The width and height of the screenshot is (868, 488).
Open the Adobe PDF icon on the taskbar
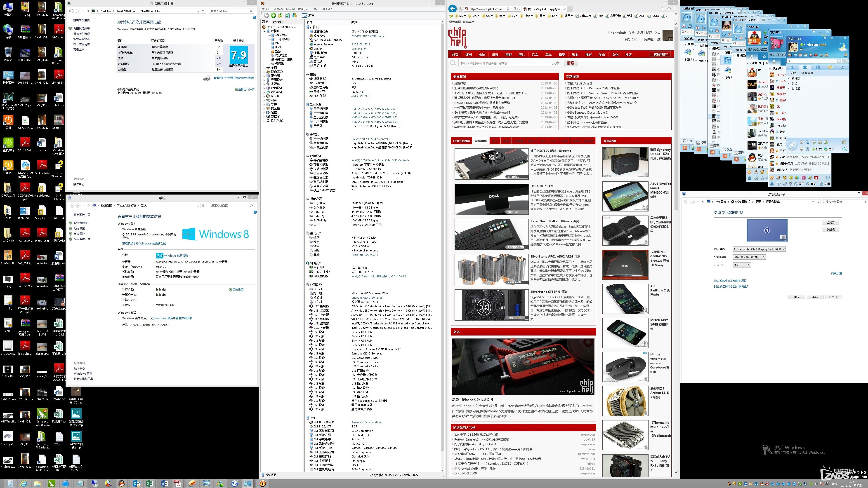(178, 484)
